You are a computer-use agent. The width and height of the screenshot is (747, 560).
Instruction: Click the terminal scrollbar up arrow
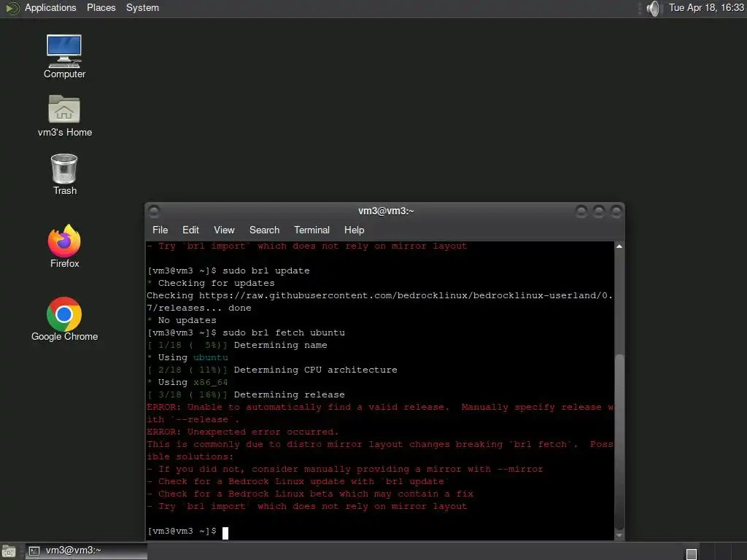(619, 246)
